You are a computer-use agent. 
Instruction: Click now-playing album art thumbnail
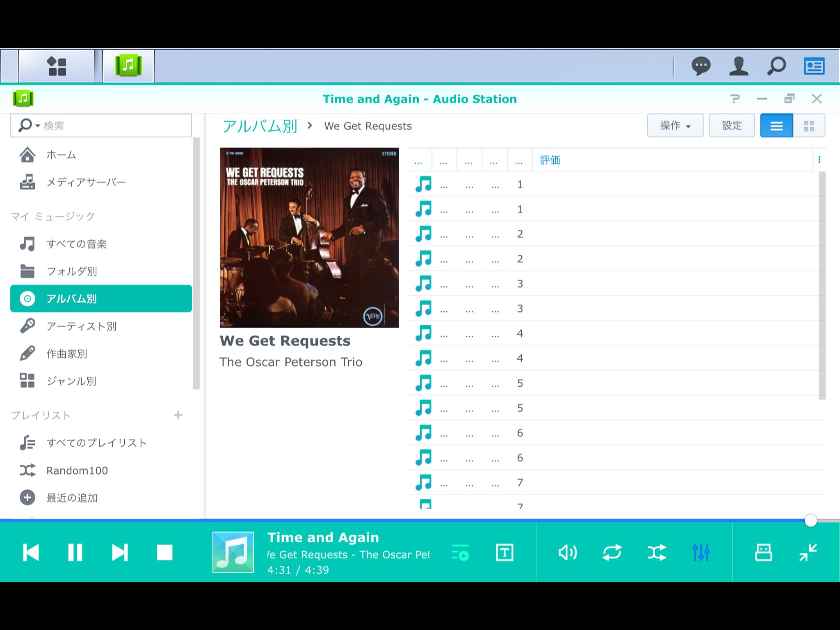(x=233, y=552)
